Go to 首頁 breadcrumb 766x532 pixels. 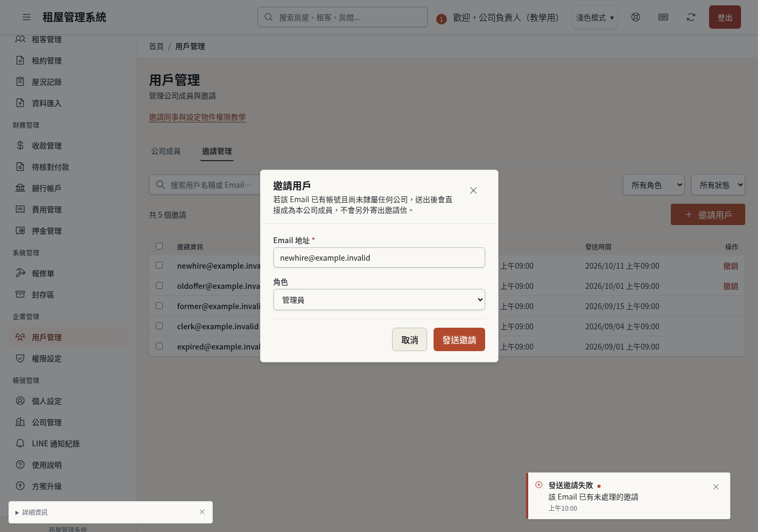pyautogui.click(x=156, y=46)
